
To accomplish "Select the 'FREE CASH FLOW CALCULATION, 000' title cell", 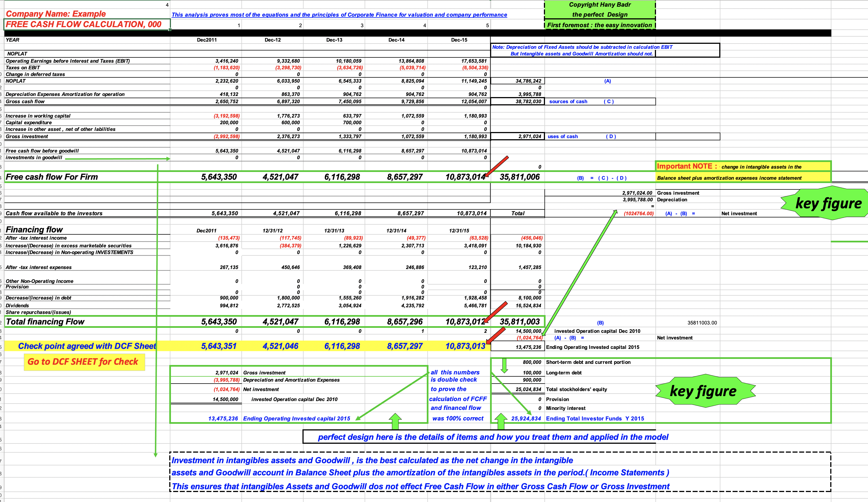I will pyautogui.click(x=84, y=24).
